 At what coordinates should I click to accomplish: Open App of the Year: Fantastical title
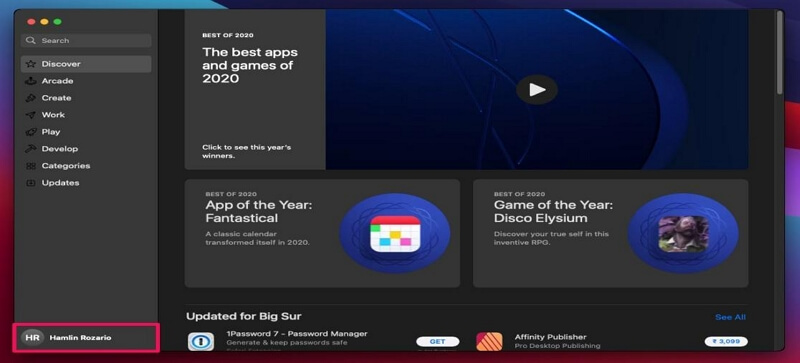coord(259,211)
